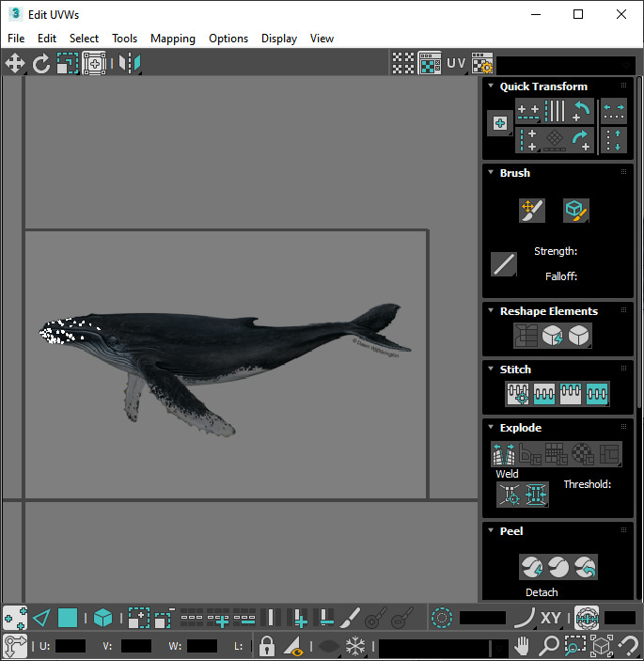Image resolution: width=644 pixels, height=661 pixels.
Task: Collapse the Explode rollout
Action: tap(491, 427)
